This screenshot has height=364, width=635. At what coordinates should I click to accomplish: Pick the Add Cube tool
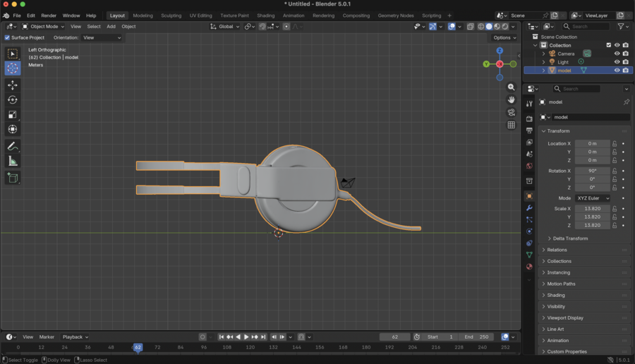[13, 178]
